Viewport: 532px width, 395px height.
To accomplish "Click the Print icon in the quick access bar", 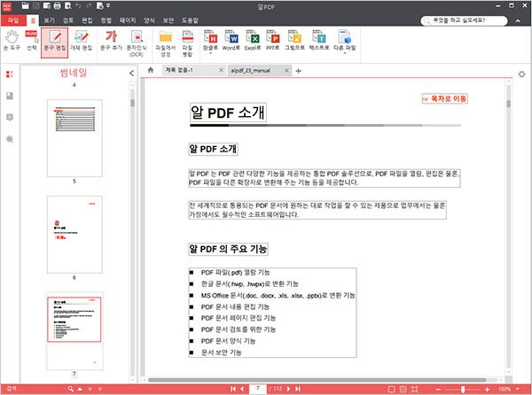I will 58,5.
